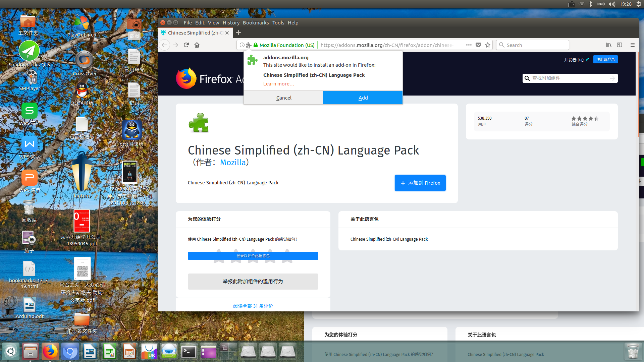Go back with the Firefox back arrow
The image size is (644, 362).
(x=164, y=45)
